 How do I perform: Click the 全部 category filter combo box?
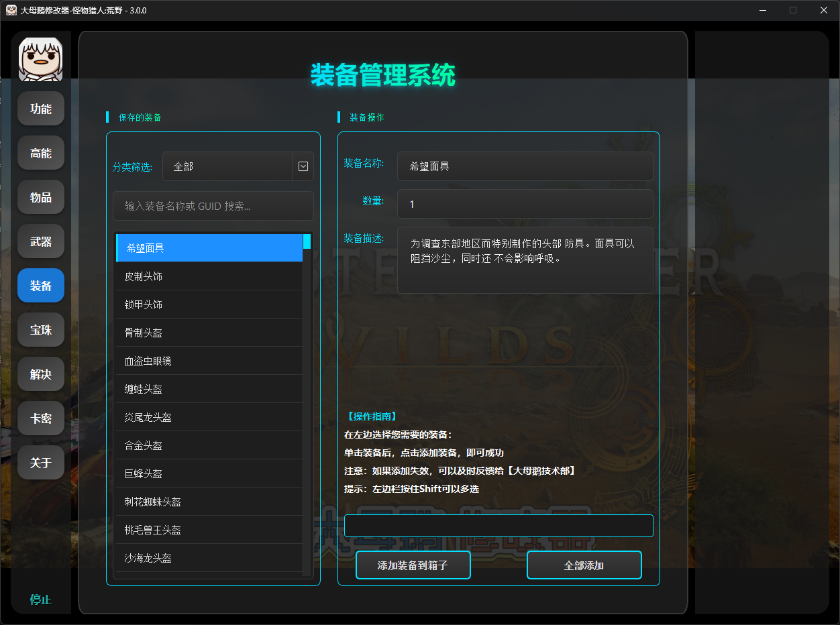[x=238, y=166]
